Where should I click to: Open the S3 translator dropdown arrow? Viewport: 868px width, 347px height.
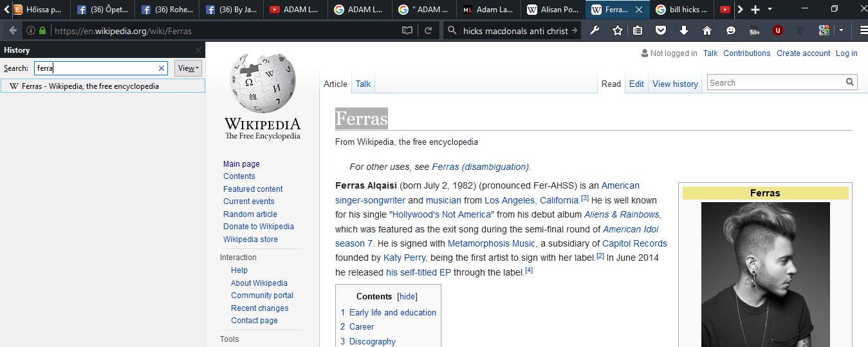840,30
